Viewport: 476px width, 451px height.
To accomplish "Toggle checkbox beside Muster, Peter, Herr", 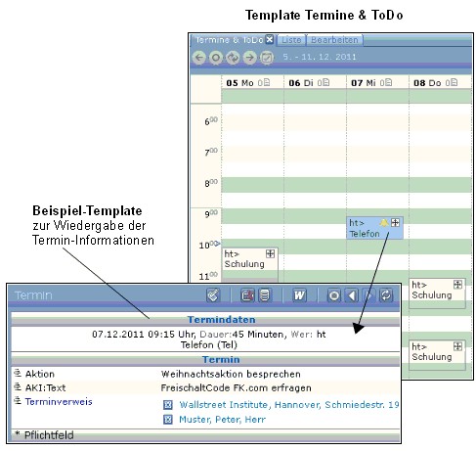I will coord(168,420).
